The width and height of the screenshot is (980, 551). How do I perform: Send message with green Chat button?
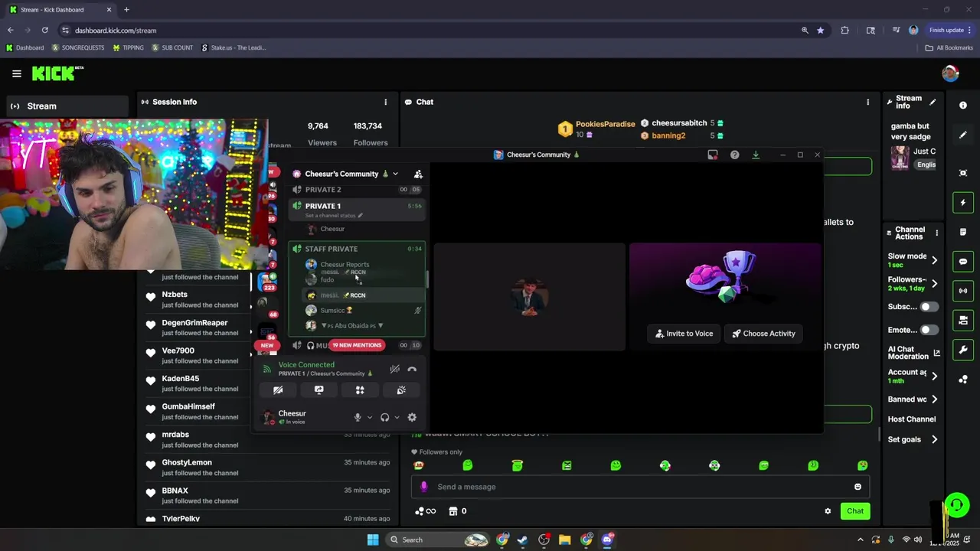point(855,511)
